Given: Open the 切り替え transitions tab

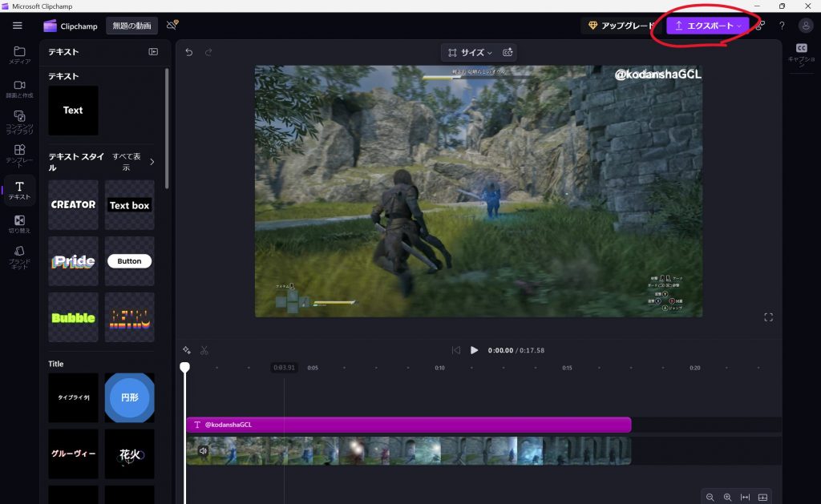Looking at the screenshot, I should [x=19, y=224].
